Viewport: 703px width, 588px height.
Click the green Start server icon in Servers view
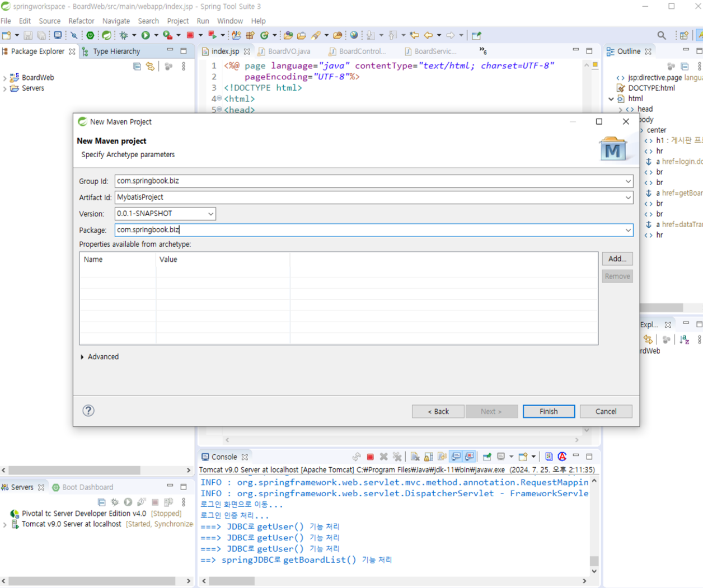(128, 502)
